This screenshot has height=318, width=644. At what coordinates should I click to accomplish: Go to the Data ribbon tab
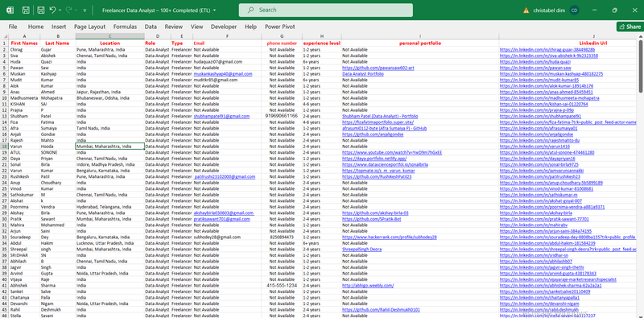(151, 27)
